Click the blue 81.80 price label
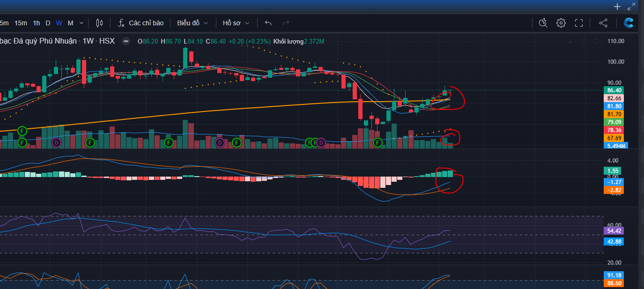The width and height of the screenshot is (644, 289). pos(614,106)
